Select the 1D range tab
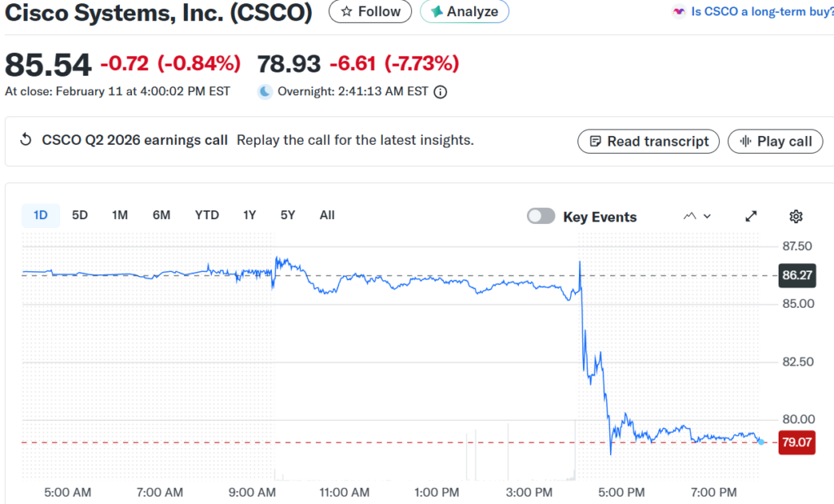 pos(41,215)
